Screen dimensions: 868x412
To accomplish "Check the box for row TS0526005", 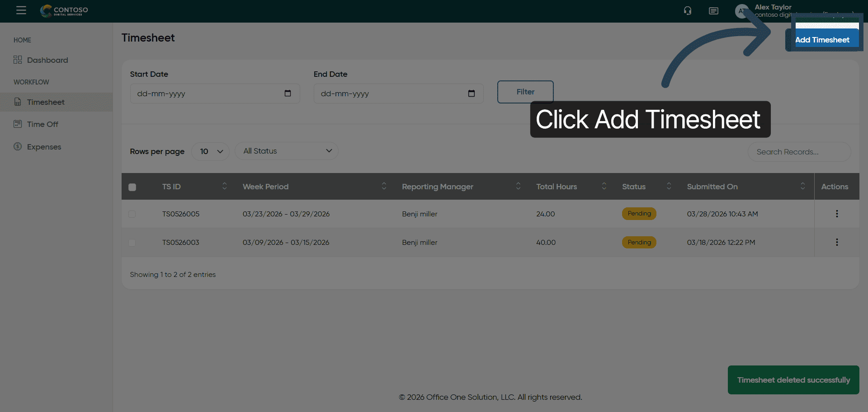I will pos(132,214).
